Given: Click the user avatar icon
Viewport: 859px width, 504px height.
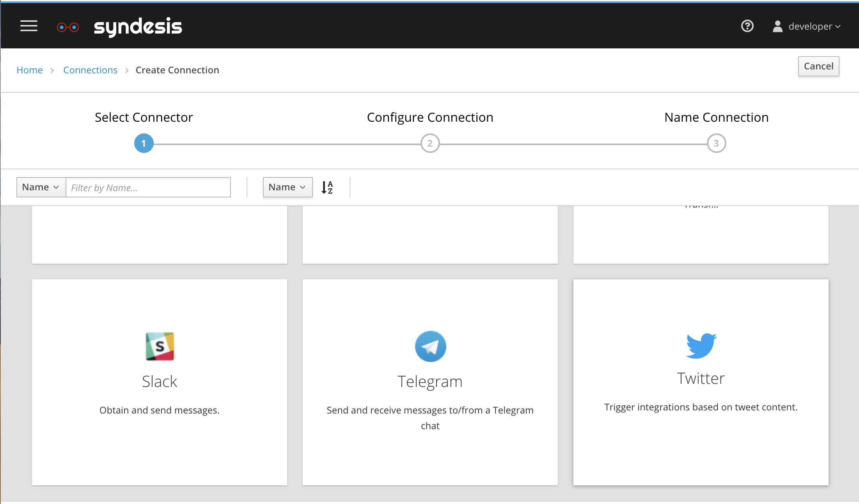Looking at the screenshot, I should tap(777, 27).
